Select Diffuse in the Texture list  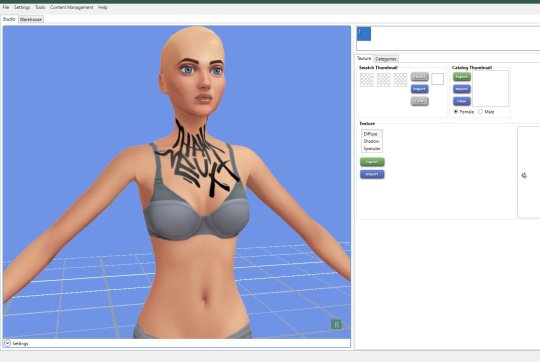click(371, 134)
